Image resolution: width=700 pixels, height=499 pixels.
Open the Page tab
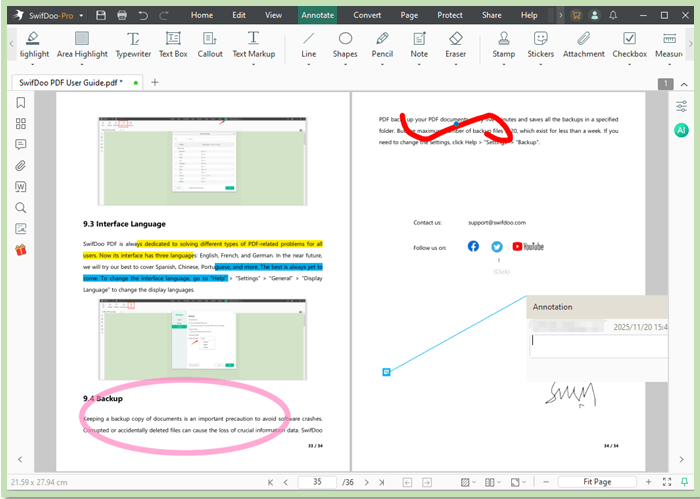click(409, 15)
